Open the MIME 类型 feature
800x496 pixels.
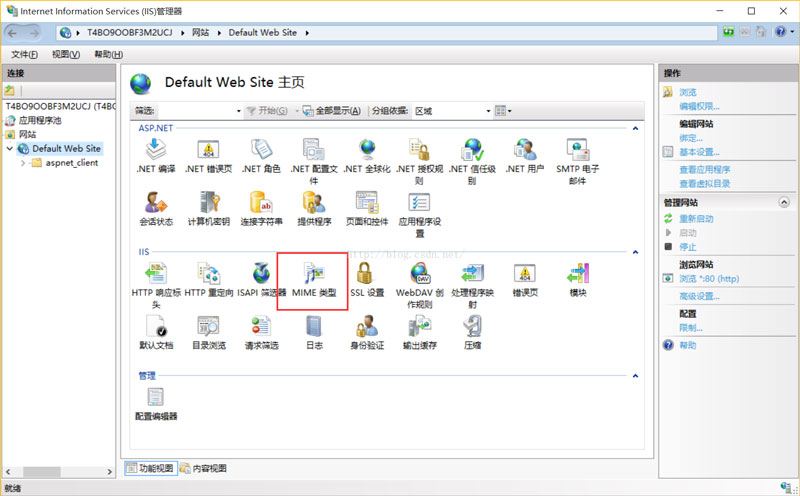[x=314, y=280]
